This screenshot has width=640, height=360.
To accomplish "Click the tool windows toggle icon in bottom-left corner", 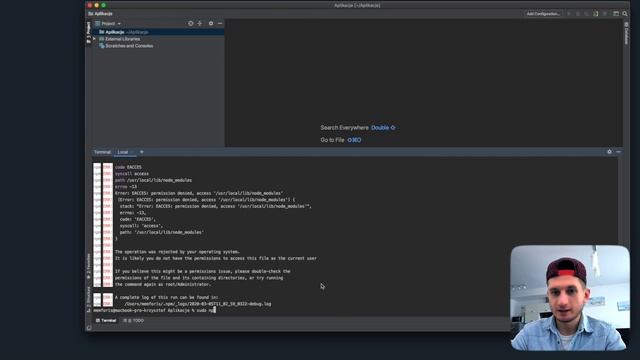I will [x=89, y=327].
